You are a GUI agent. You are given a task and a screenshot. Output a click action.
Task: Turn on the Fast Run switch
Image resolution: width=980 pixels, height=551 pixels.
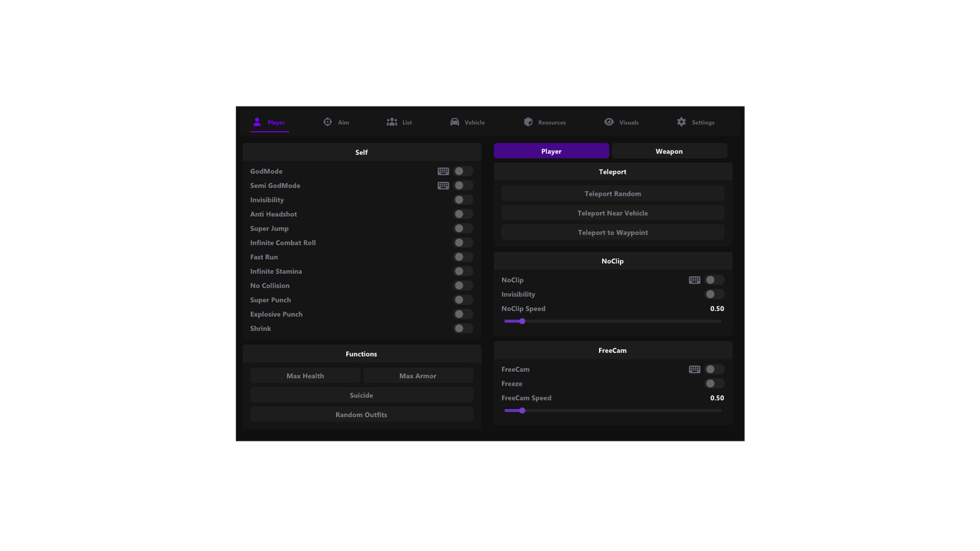click(x=463, y=257)
